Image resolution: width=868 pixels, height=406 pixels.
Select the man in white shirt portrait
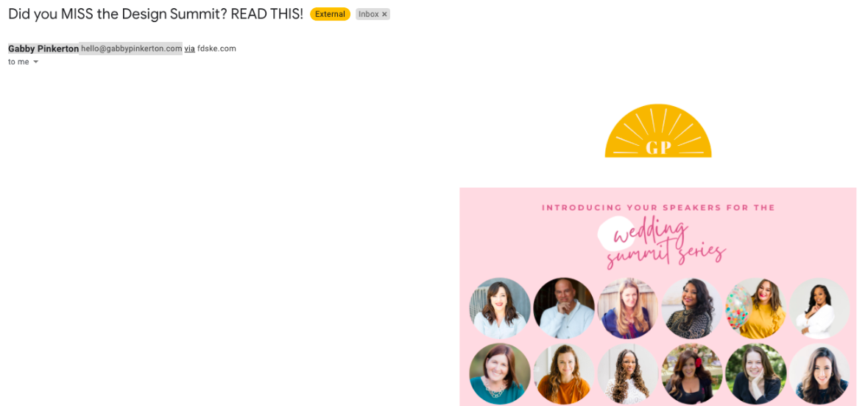[x=563, y=308]
